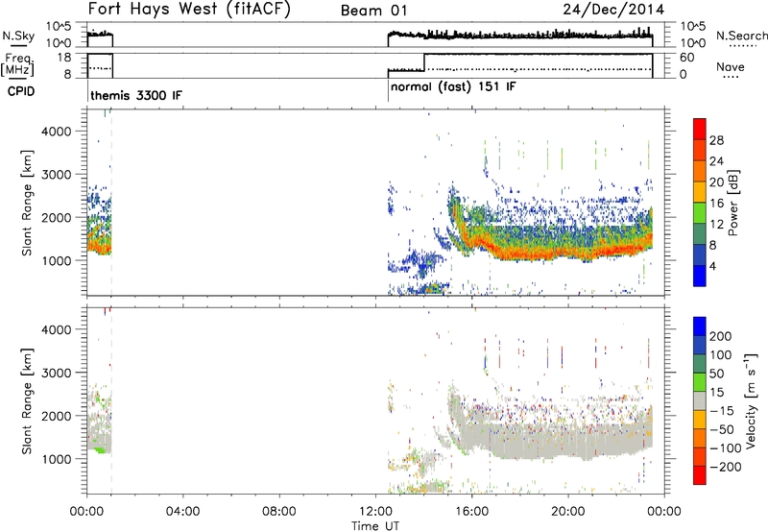This screenshot has width=768, height=532.
Task: Click the frequency step-up line near 14:00
Action: tap(424, 61)
